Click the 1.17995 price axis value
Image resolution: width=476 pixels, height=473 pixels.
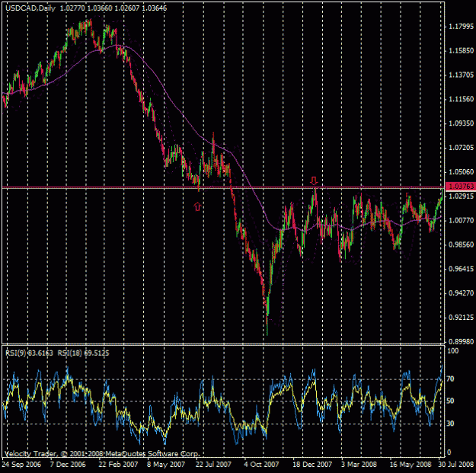coord(461,27)
